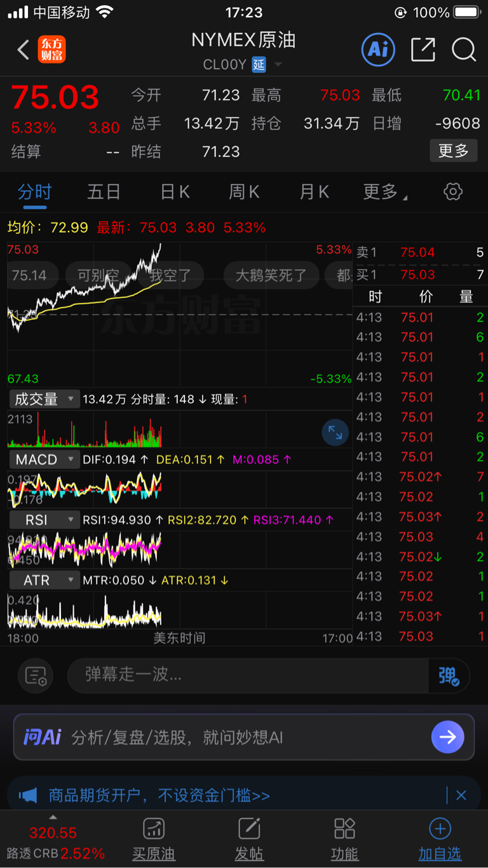The image size is (488, 868).
Task: Tap the volume bar chart
Action: click(180, 430)
